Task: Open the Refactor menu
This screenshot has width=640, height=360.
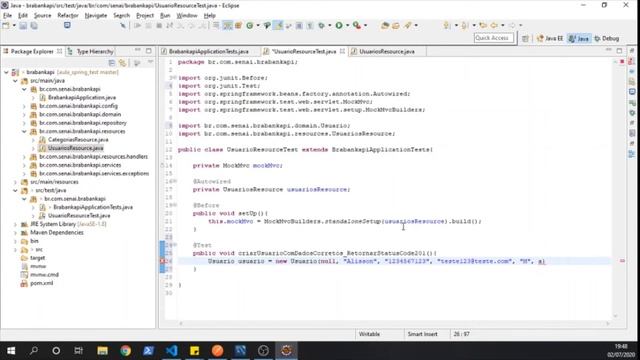Action: pyautogui.click(x=68, y=16)
